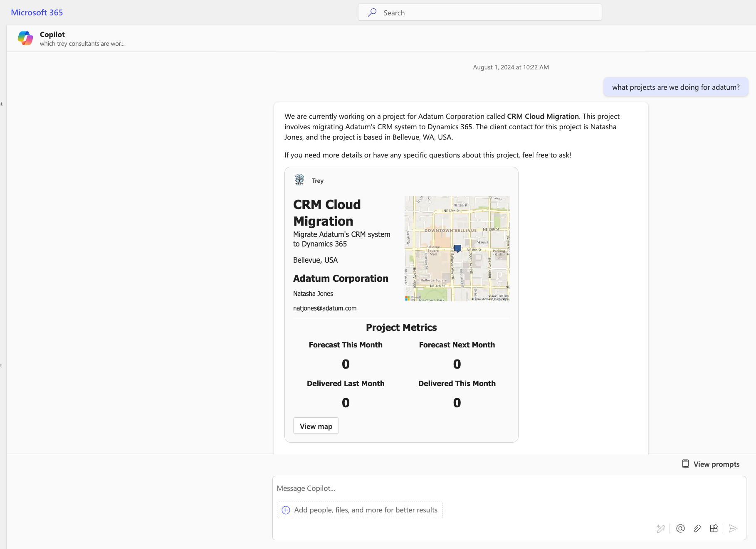Click the search magnifier icon
Screen dimensions: 756x549
tap(372, 12)
